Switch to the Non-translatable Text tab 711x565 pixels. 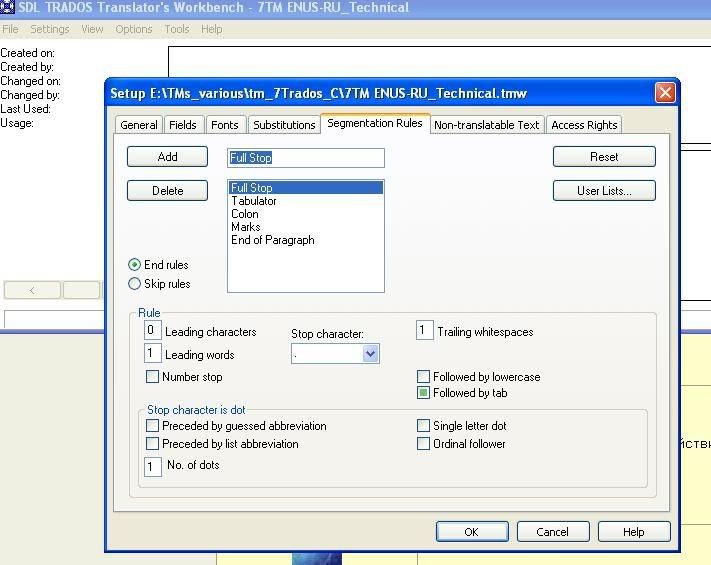tap(487, 125)
